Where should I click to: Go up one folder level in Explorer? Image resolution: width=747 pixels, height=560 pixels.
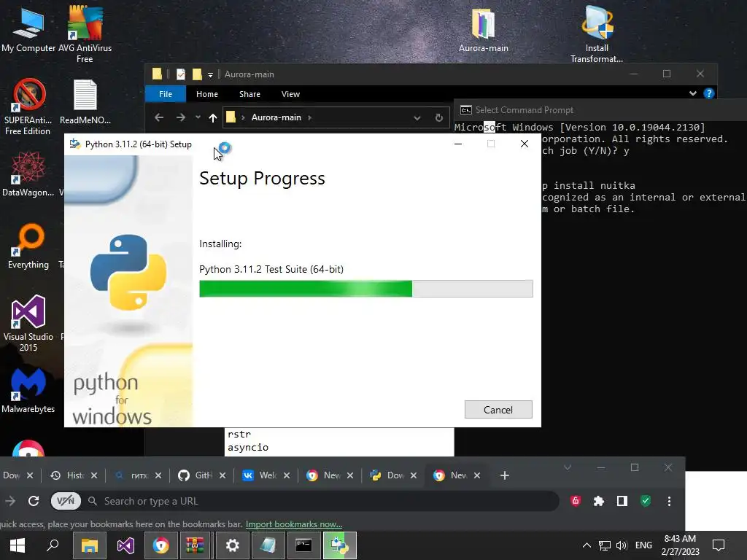pos(213,117)
